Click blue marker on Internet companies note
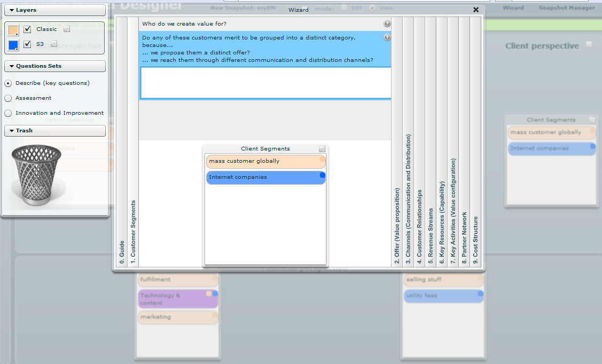 (x=322, y=175)
